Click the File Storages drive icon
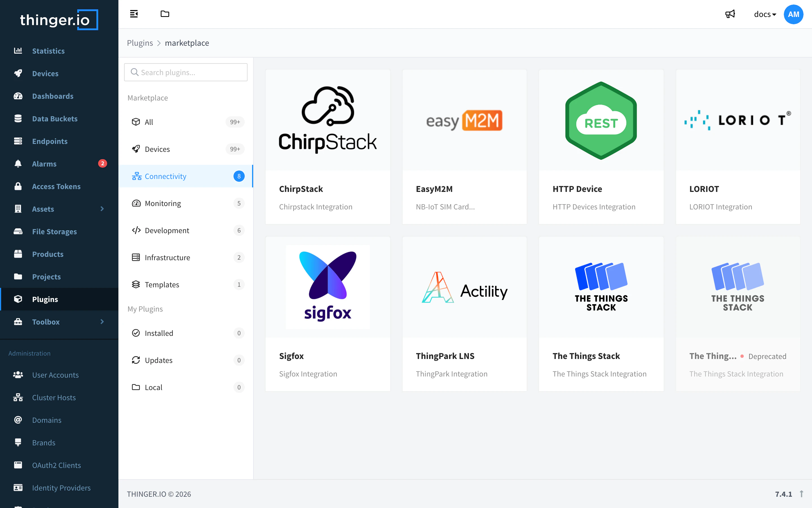The image size is (812, 508). 18,231
